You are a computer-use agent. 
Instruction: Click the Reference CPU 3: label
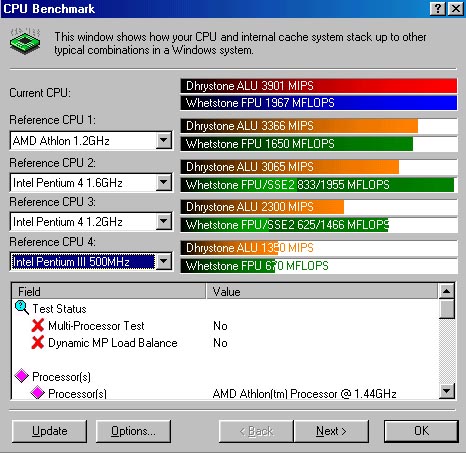(52, 202)
